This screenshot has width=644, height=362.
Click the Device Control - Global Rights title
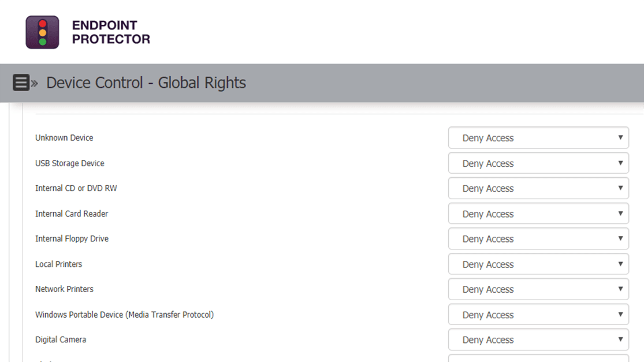pyautogui.click(x=146, y=83)
